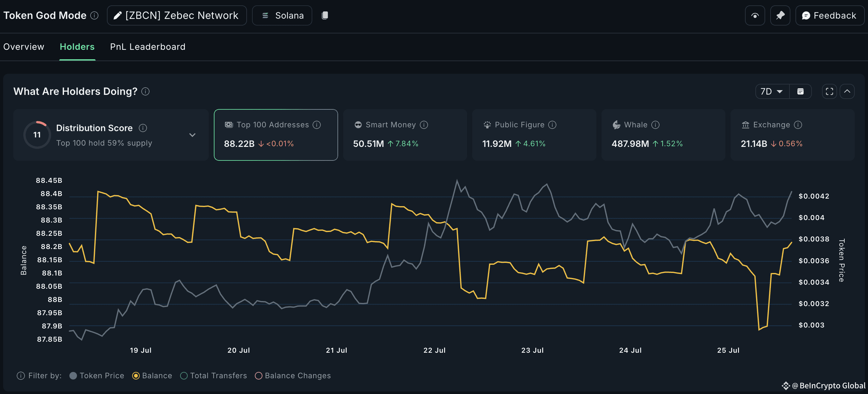Click info icon next to Exchange

coord(798,125)
